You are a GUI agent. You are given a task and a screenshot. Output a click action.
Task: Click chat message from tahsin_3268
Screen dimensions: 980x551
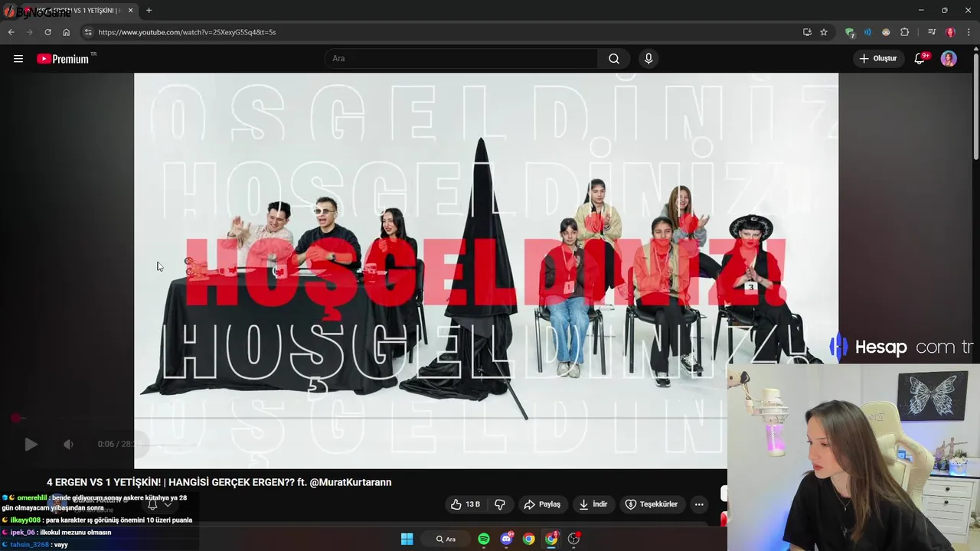(35, 544)
